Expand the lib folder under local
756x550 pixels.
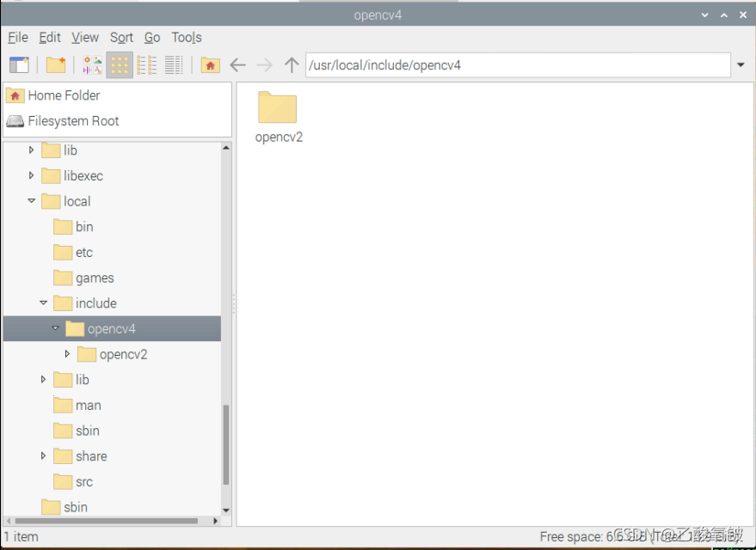coord(43,380)
